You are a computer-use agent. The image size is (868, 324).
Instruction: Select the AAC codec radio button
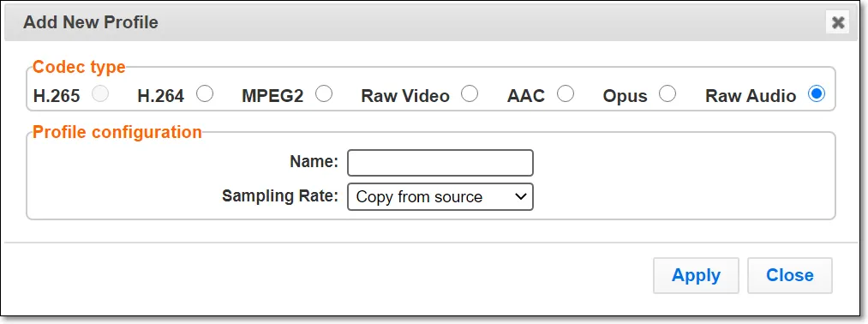tap(566, 94)
